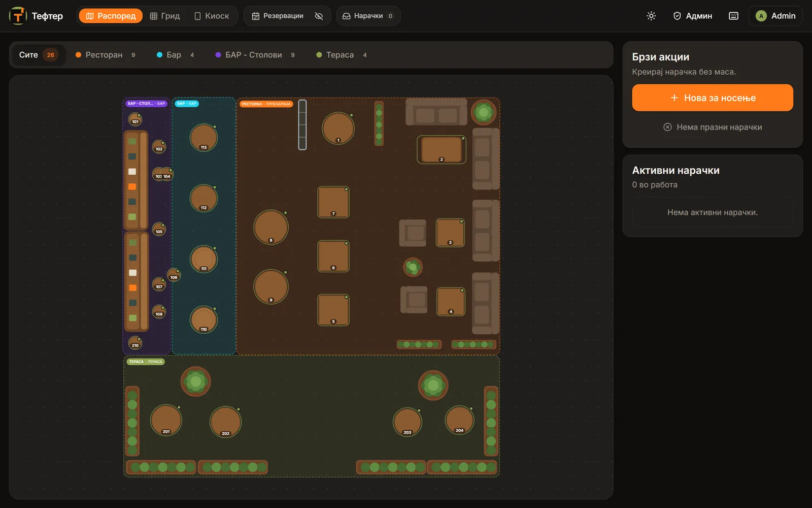The width and height of the screenshot is (812, 508).
Task: Select bar stool 210
Action: (x=135, y=343)
